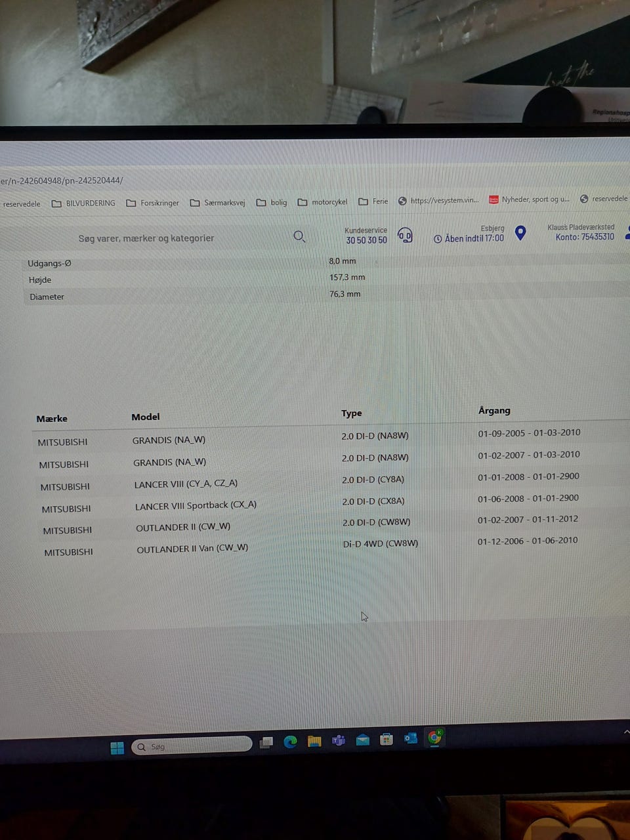The width and height of the screenshot is (630, 840).
Task: Click the browser address bar URL
Action: coord(62,180)
